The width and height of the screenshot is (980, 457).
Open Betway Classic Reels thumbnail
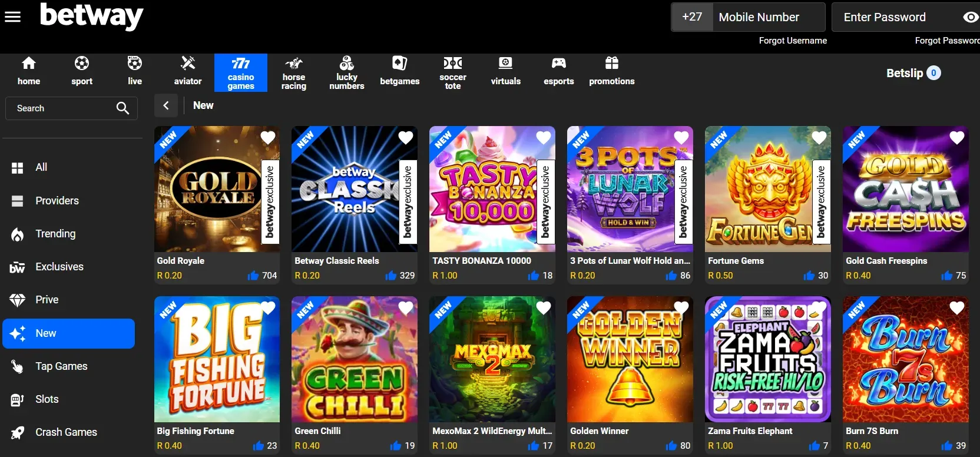coord(355,189)
